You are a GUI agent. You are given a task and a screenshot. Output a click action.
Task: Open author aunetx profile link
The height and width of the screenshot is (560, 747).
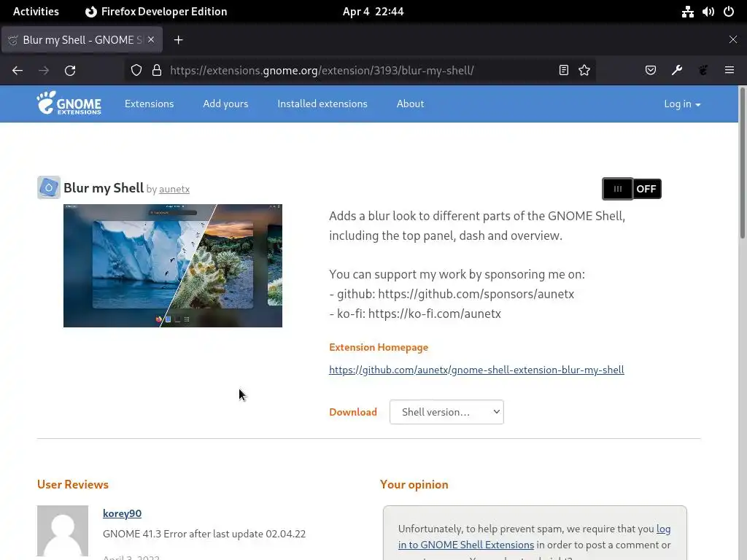pos(174,189)
